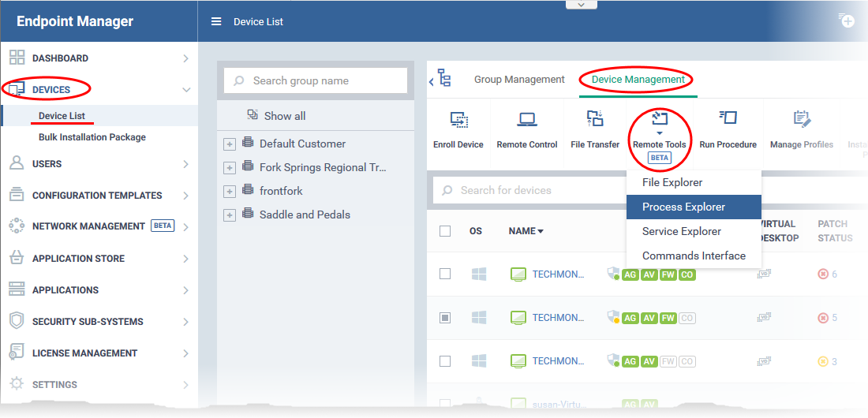Click the Settings gear icon
This screenshot has width=868, height=418.
click(x=17, y=384)
